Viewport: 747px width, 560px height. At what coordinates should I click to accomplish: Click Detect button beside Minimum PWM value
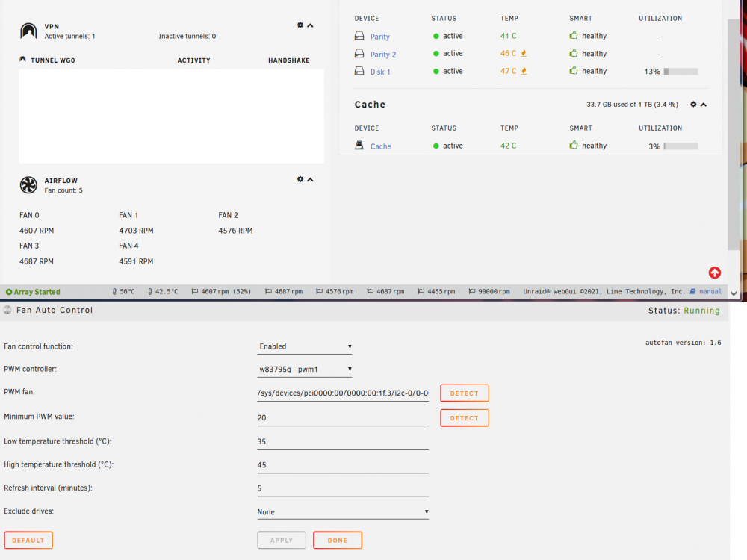465,418
